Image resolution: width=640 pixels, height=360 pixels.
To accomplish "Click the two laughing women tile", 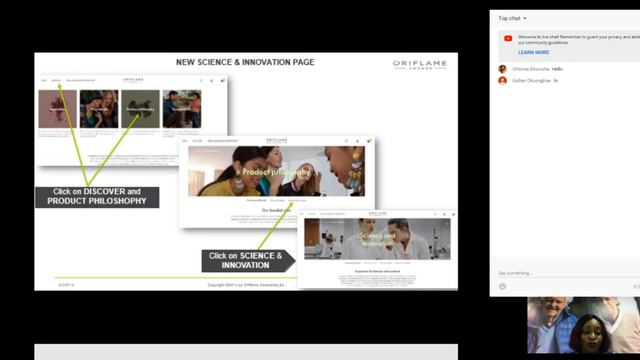I will coord(99,109).
